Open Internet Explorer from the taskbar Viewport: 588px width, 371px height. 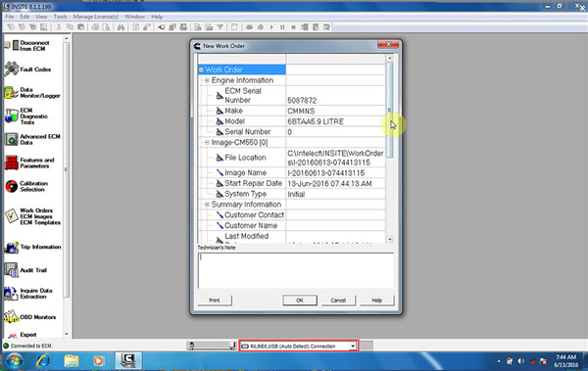(x=43, y=361)
